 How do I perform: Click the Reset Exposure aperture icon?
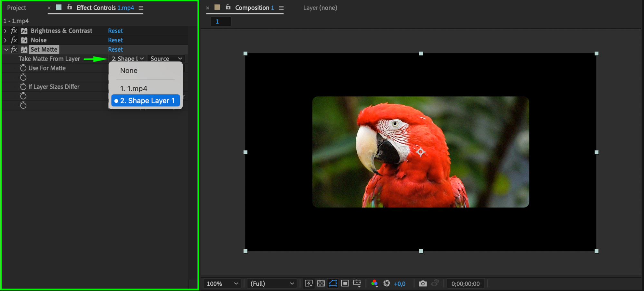[387, 283]
